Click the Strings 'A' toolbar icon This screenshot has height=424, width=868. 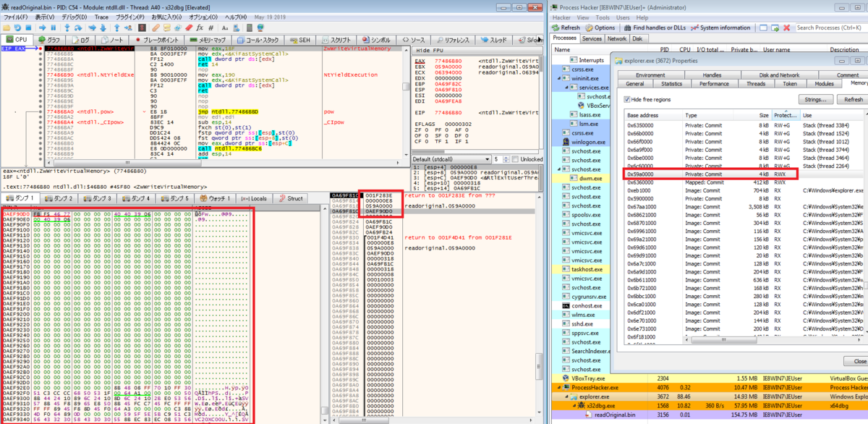tap(225, 27)
